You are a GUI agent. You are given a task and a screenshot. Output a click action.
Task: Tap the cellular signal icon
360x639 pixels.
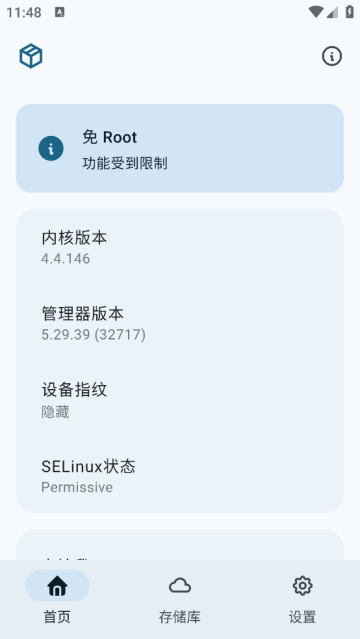tap(332, 13)
